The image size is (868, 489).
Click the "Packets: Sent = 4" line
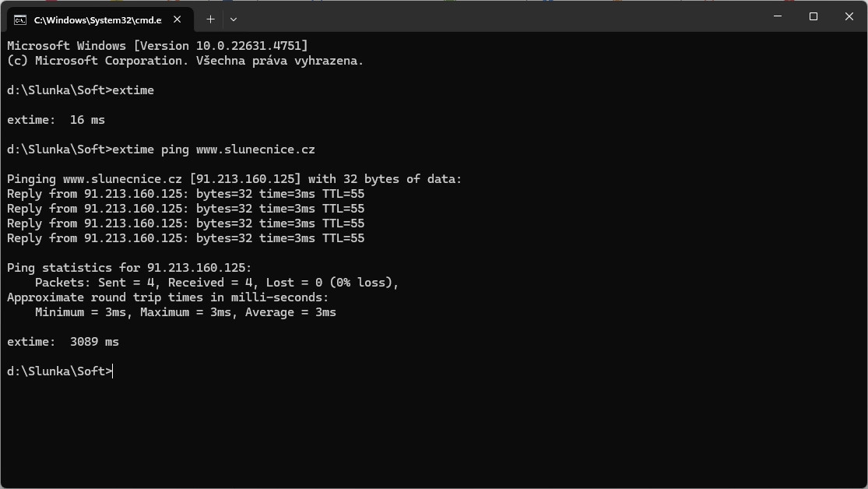(216, 283)
